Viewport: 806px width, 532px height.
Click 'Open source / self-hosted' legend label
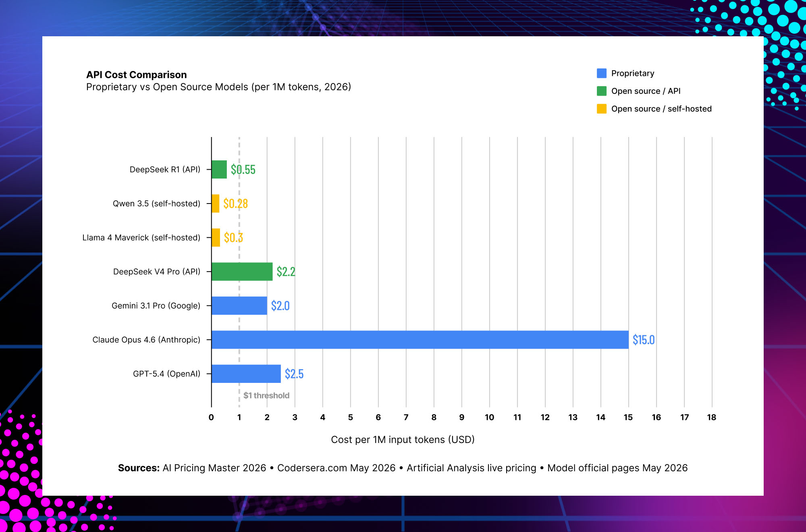661,109
